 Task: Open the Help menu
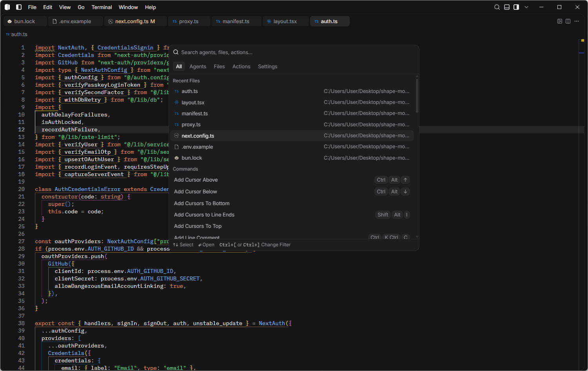click(x=151, y=7)
